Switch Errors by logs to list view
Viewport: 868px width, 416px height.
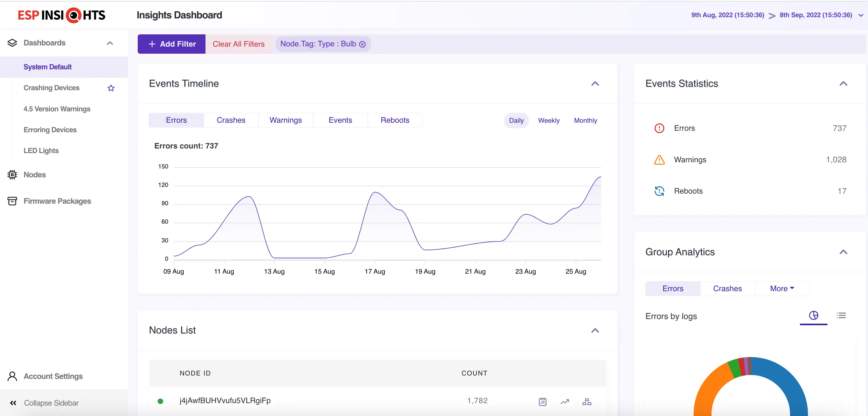coord(841,315)
